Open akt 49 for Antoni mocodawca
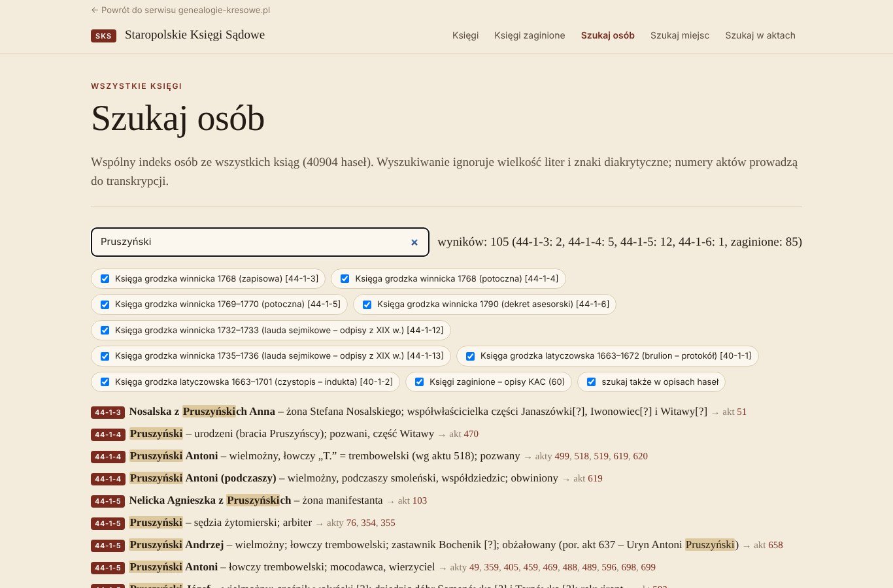The image size is (893, 588). (x=474, y=568)
